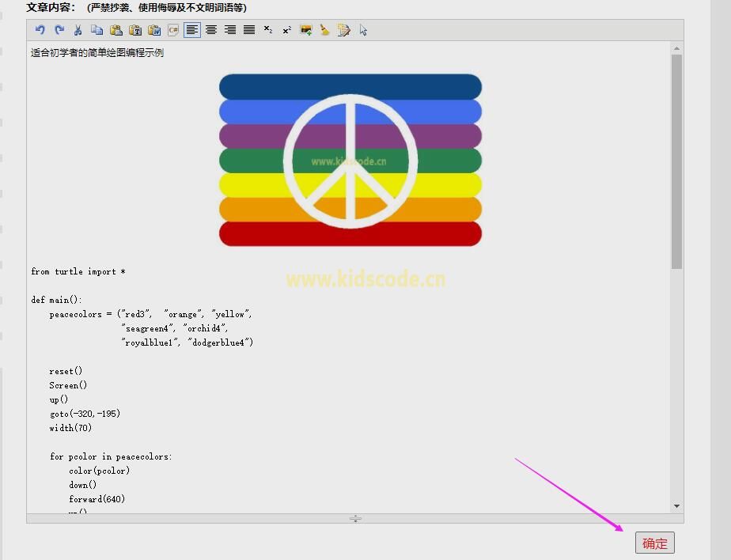Click the line 'def main():'

pos(56,300)
